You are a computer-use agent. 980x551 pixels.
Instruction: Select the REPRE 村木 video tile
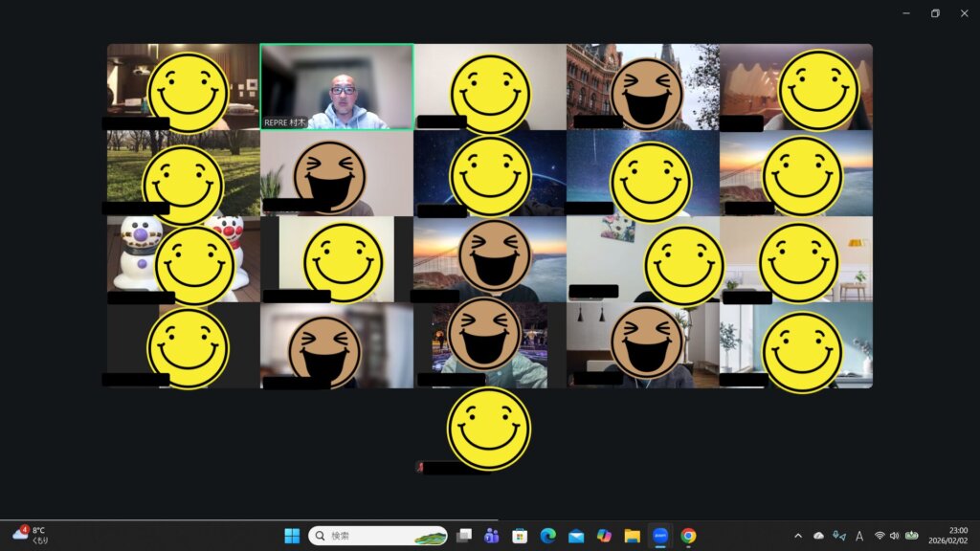pos(336,87)
